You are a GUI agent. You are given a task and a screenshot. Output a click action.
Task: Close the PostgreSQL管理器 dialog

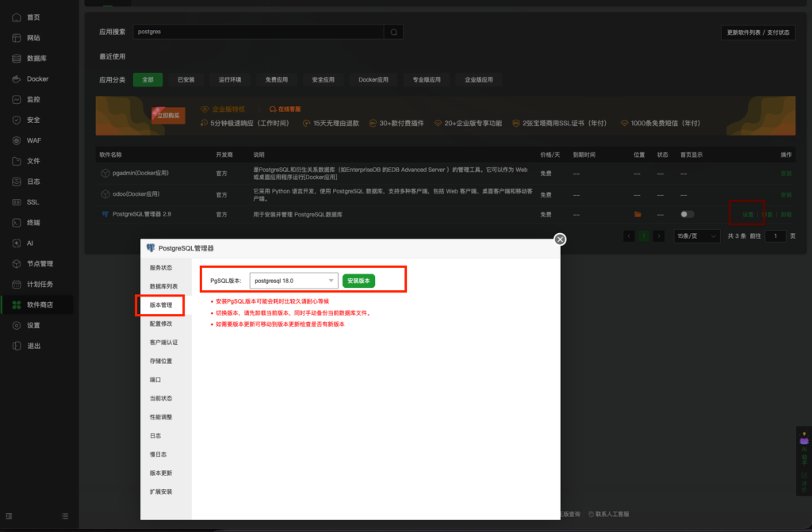[560, 239]
